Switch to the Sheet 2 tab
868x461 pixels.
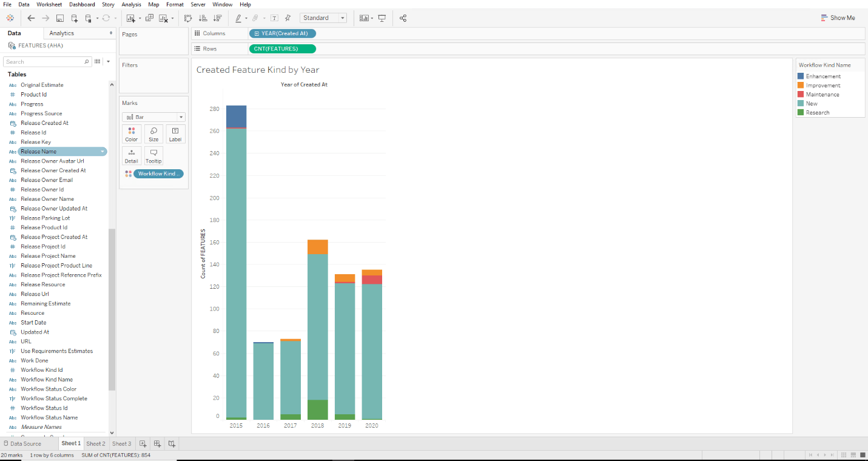[96, 443]
